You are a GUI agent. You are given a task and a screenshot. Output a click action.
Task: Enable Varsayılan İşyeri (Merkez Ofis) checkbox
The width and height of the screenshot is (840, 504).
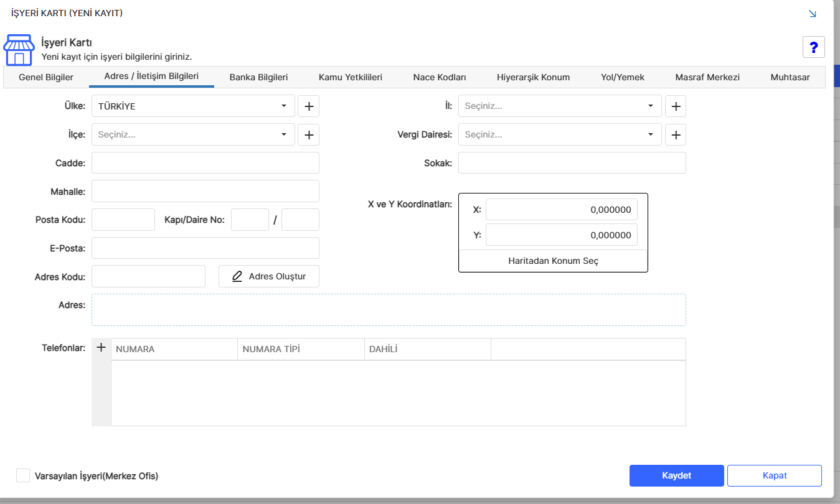[23, 475]
